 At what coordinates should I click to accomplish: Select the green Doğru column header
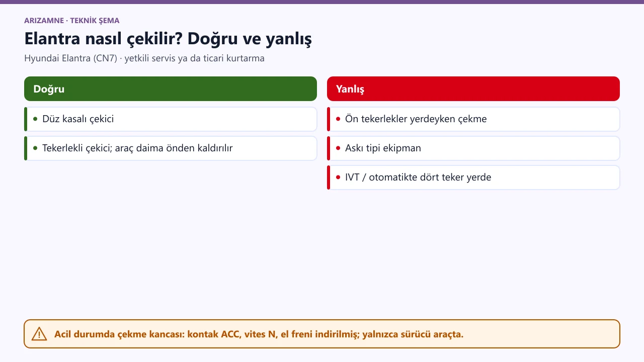[x=171, y=89]
